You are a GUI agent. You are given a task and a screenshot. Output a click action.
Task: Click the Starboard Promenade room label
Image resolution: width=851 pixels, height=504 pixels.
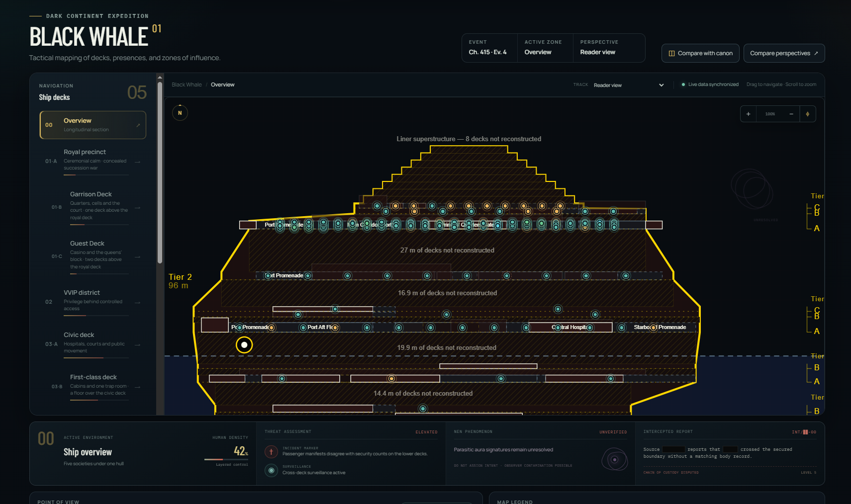(660, 328)
